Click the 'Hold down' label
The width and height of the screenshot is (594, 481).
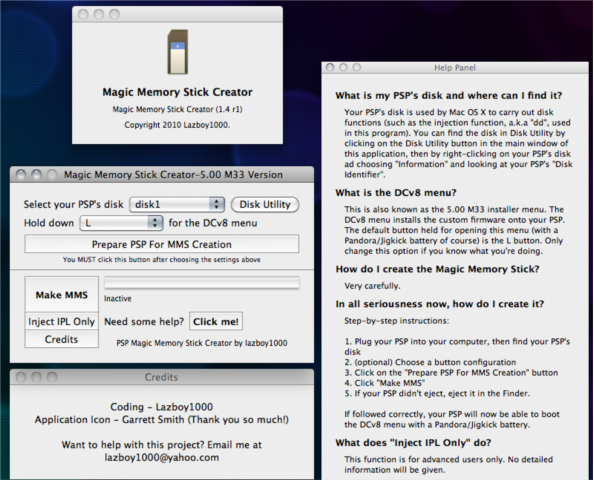(49, 223)
